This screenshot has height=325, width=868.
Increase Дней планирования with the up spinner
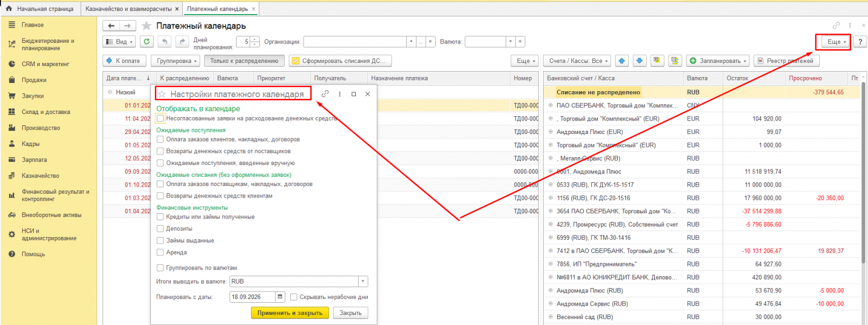coord(255,39)
